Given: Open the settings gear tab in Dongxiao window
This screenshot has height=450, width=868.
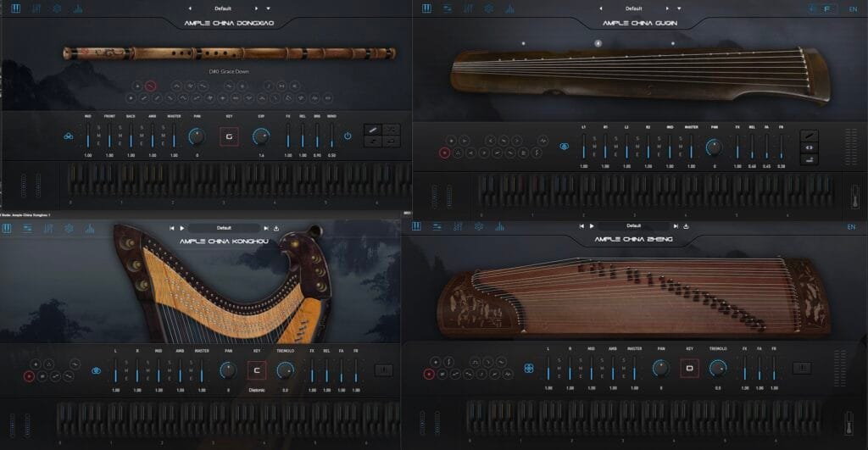Looking at the screenshot, I should point(57,8).
